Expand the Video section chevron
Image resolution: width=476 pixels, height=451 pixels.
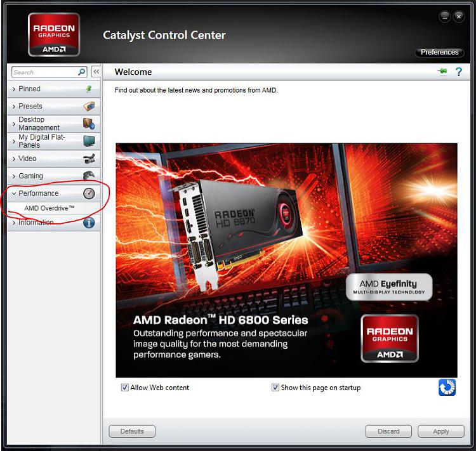pyautogui.click(x=14, y=159)
